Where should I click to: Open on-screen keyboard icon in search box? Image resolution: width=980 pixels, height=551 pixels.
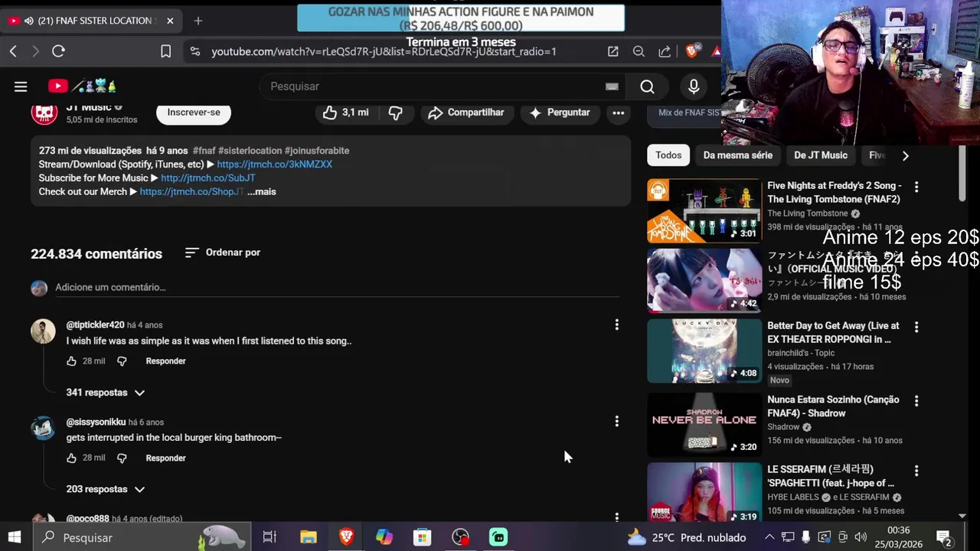(x=612, y=86)
